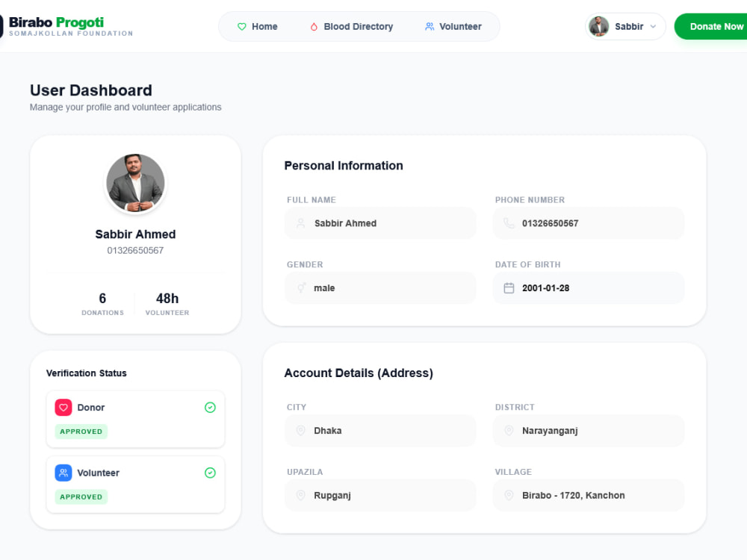Go to Home in the navigation bar
This screenshot has height=560, width=747.
coord(258,27)
